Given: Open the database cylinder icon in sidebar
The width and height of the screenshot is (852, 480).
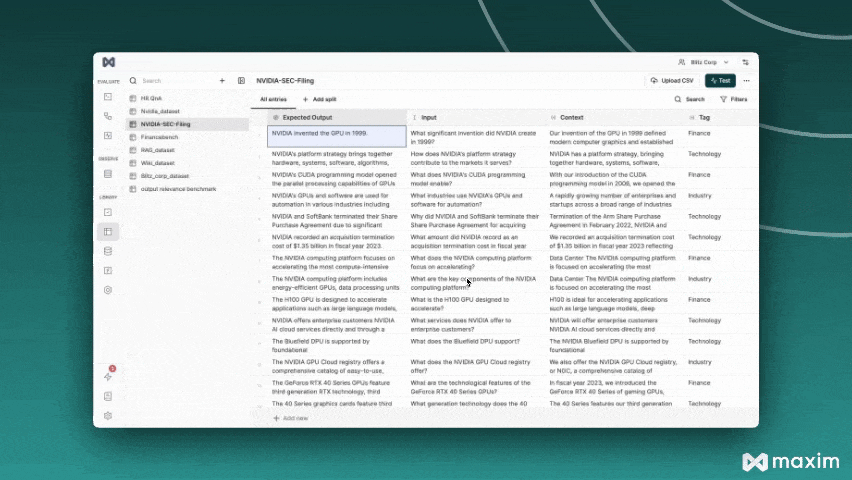Looking at the screenshot, I should [108, 251].
